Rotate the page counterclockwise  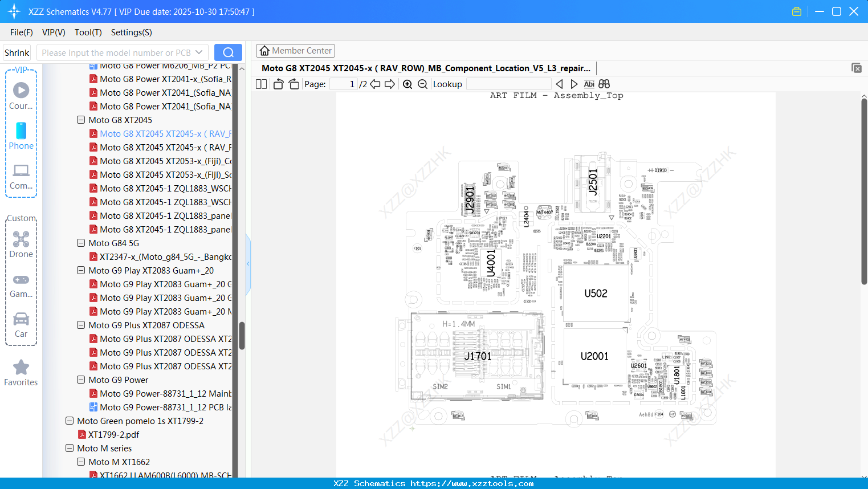coord(278,84)
